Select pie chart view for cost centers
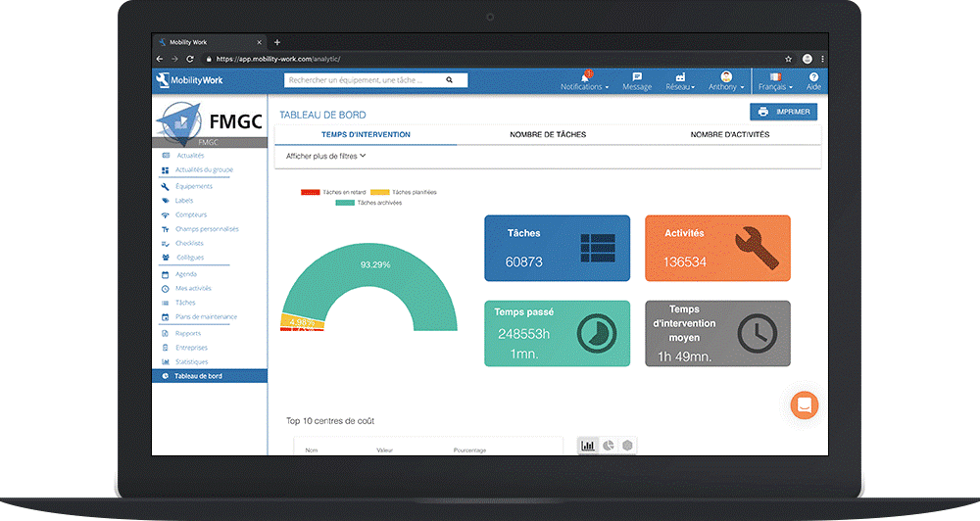Image resolution: width=980 pixels, height=521 pixels. pyautogui.click(x=609, y=446)
